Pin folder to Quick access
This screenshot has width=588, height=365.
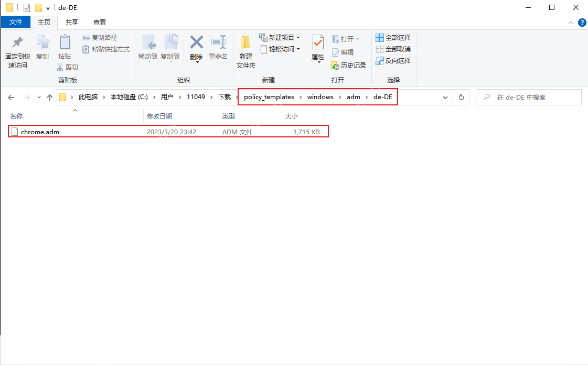pos(18,52)
